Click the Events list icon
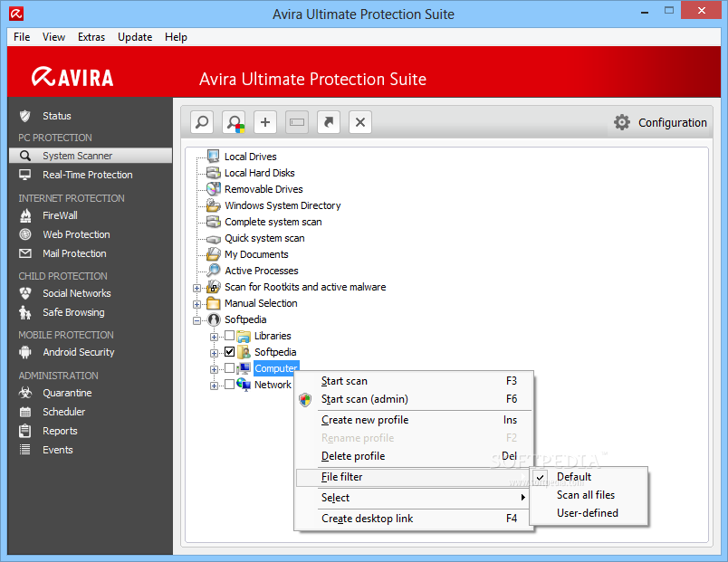This screenshot has width=728, height=562. coord(25,450)
